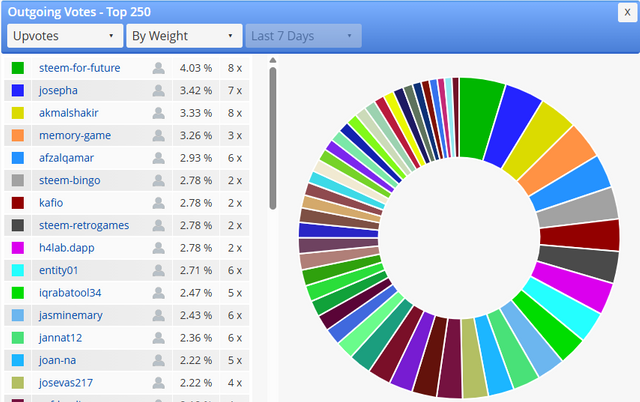This screenshot has height=402, width=640.
Task: Click the profile icon next to iqrabatool34
Action: coord(158,292)
